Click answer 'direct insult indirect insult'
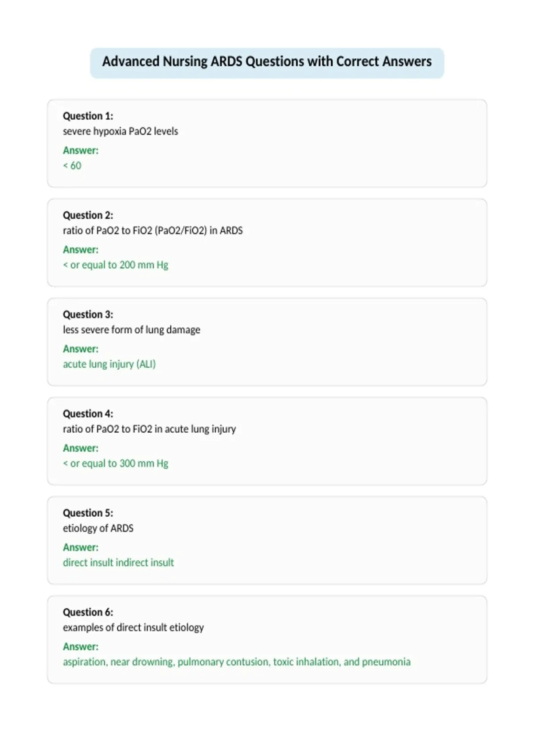This screenshot has width=534, height=756. coord(118,563)
